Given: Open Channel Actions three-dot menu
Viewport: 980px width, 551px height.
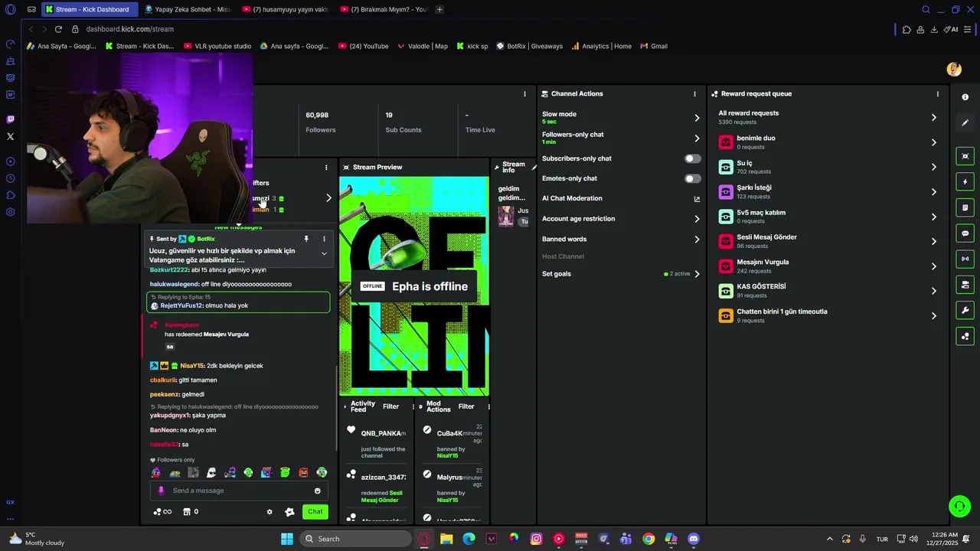Looking at the screenshot, I should point(695,94).
